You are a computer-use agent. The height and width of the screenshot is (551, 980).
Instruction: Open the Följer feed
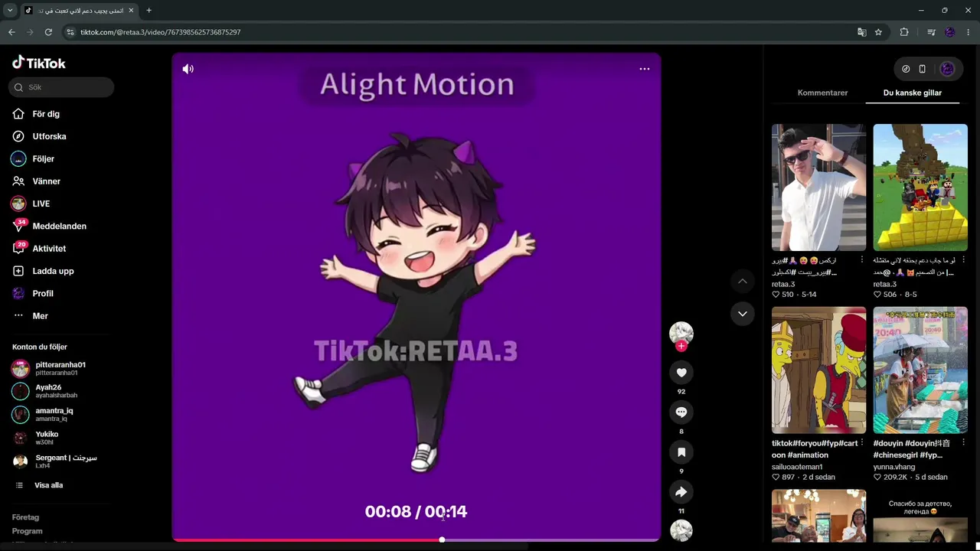43,159
